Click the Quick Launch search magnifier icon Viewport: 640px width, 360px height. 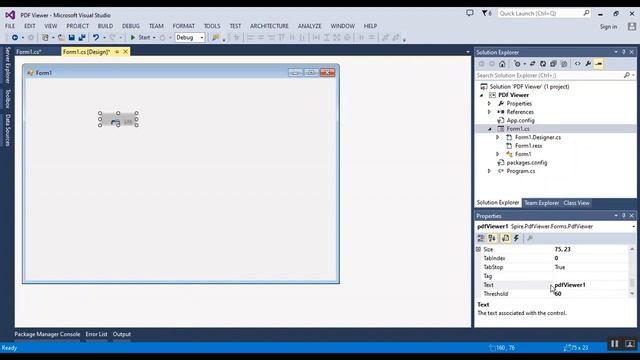tap(586, 13)
